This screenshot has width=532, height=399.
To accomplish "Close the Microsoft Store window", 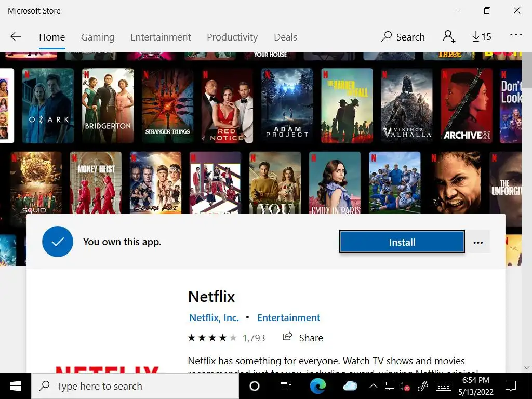I will [517, 10].
